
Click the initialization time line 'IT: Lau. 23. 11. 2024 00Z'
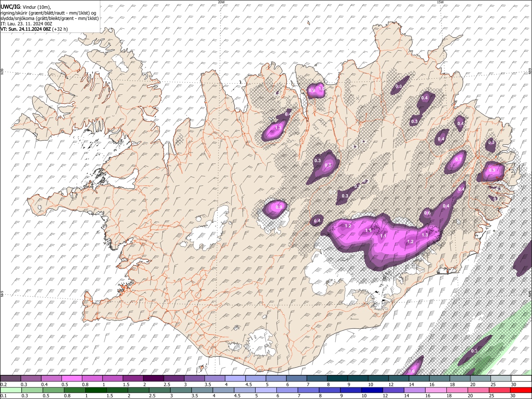click(x=26, y=24)
